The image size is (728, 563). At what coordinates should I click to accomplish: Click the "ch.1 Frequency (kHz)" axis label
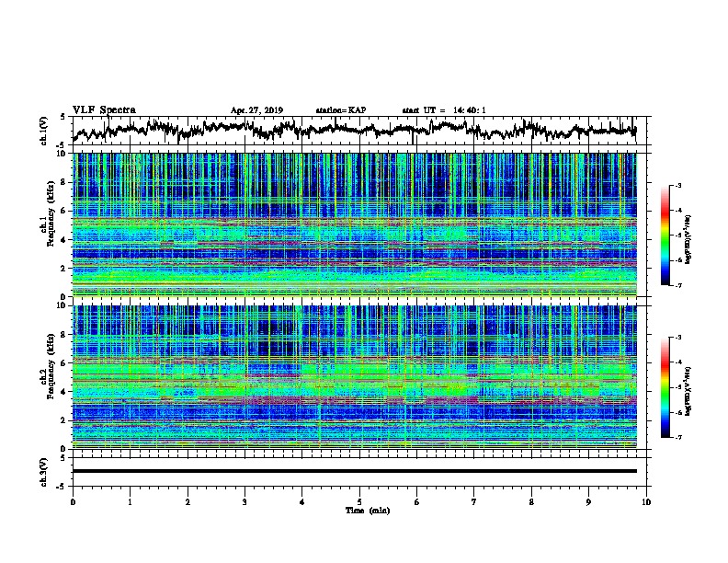click(x=47, y=214)
